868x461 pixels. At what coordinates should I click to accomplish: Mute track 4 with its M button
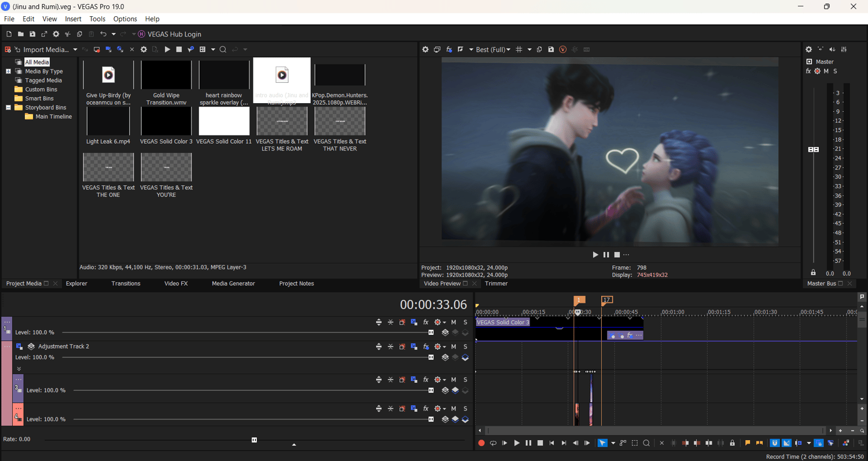[454, 408]
